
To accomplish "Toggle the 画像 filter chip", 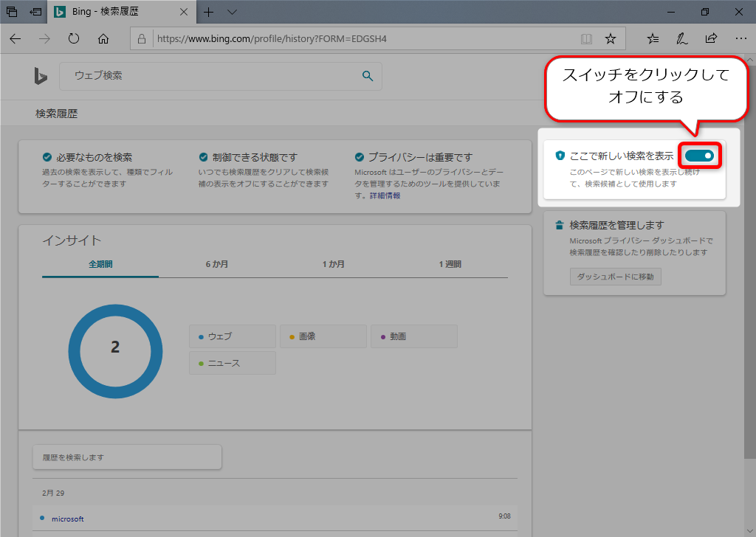I will pos(323,336).
